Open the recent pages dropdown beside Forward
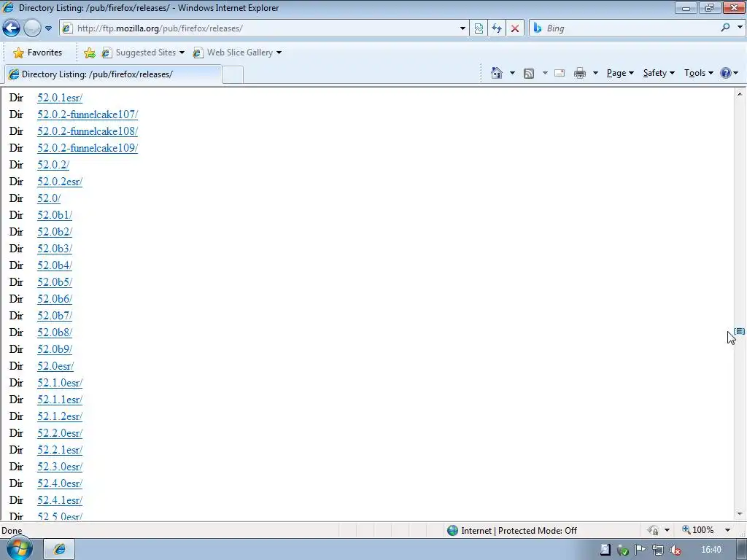Viewport: 747px width, 560px height. pos(48,28)
